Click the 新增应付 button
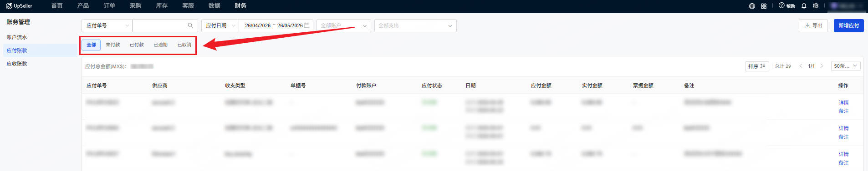 [849, 25]
